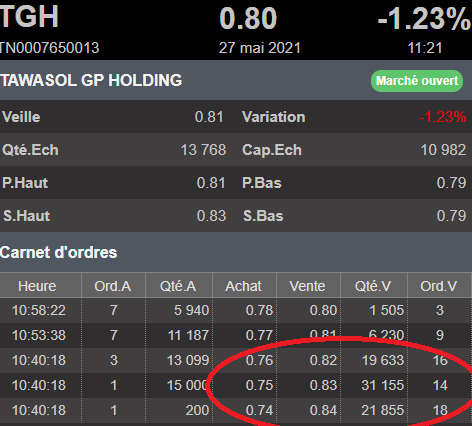The width and height of the screenshot is (472, 426).
Task: Select the 10:53:38 order book row
Action: 236,335
